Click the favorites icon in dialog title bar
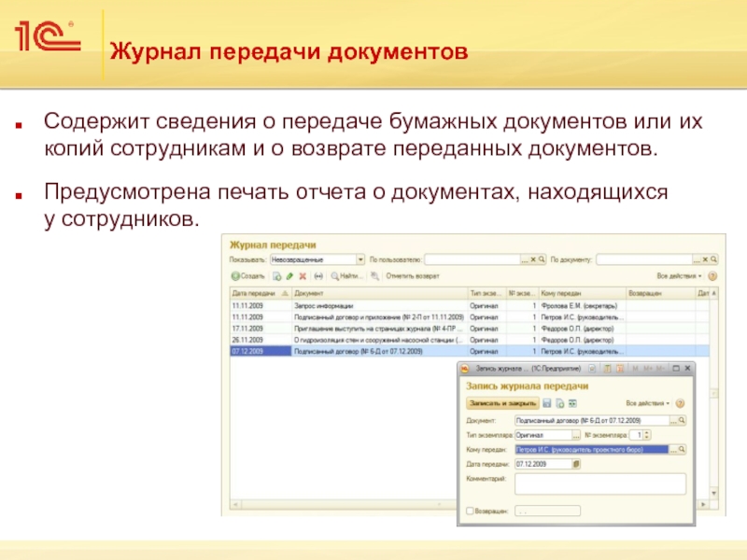 592,369
